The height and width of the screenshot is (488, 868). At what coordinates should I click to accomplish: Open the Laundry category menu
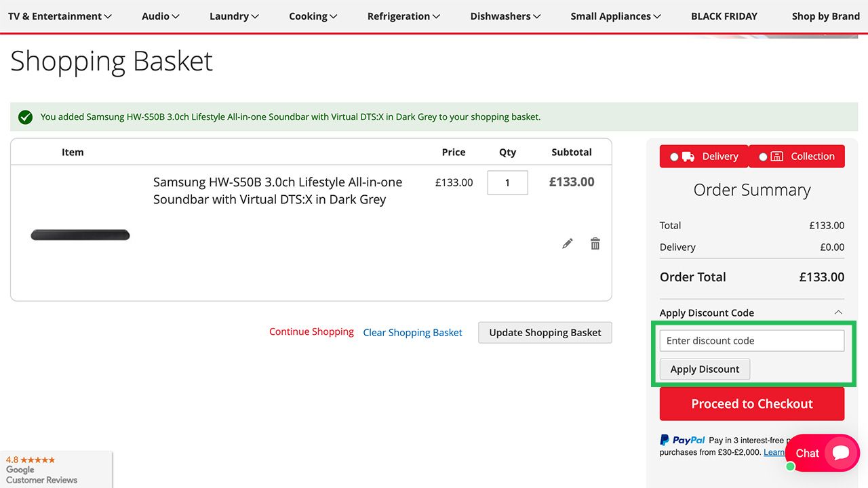(x=233, y=16)
